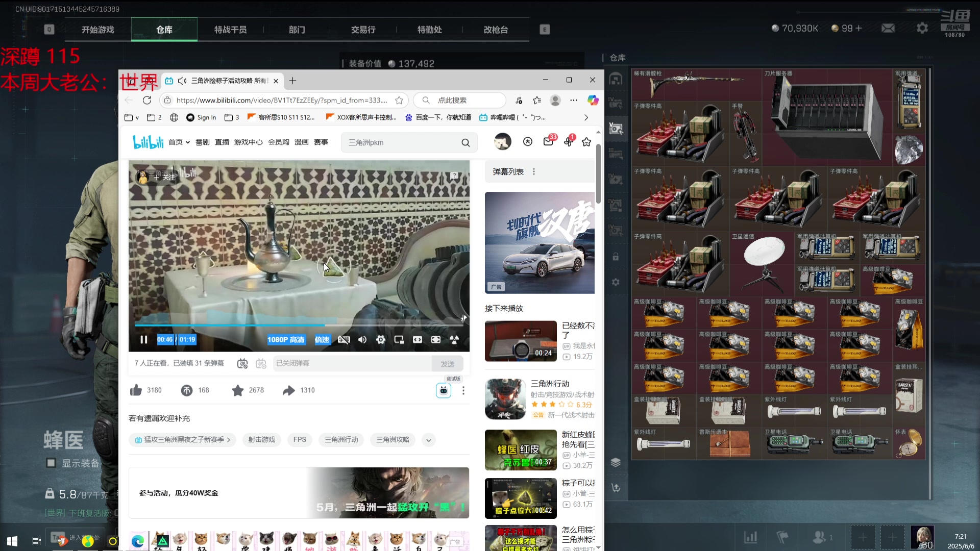Open Edge settings and more menu

click(574, 101)
